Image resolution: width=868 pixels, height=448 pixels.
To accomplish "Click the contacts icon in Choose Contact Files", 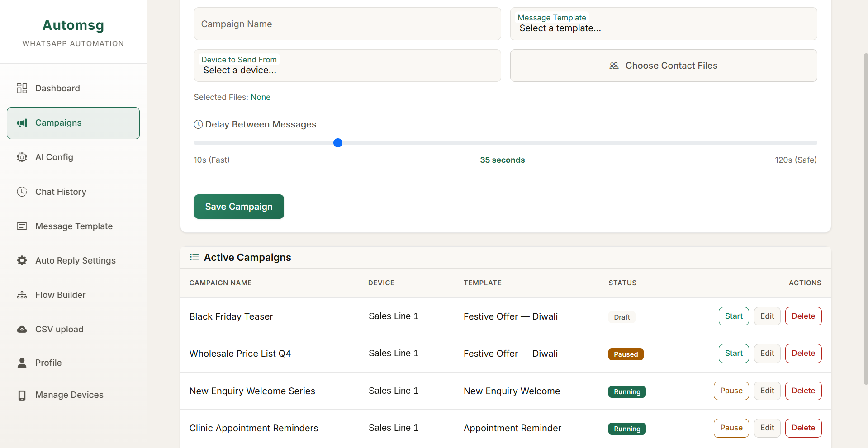I will coord(614,66).
